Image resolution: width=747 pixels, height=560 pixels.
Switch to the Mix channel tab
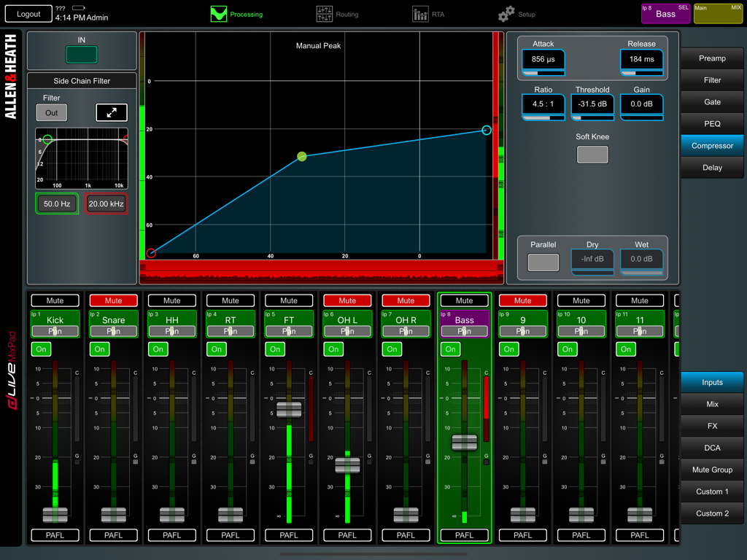[x=711, y=404]
